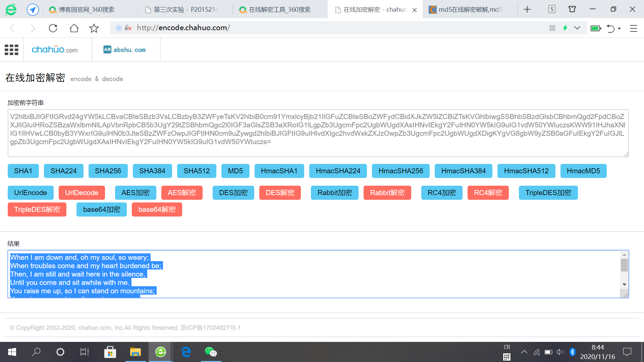Click the result box scrollbar down arrow
This screenshot has height=362, width=644.
pos(624,285)
